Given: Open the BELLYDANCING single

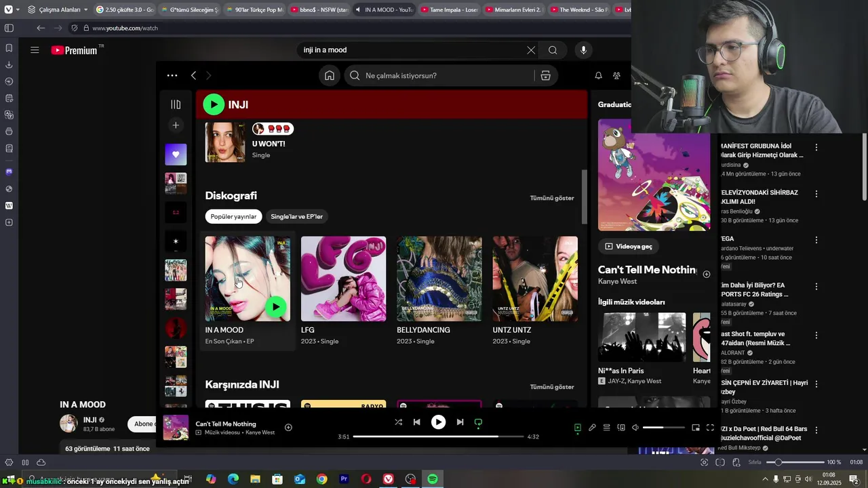Looking at the screenshot, I should [439, 279].
